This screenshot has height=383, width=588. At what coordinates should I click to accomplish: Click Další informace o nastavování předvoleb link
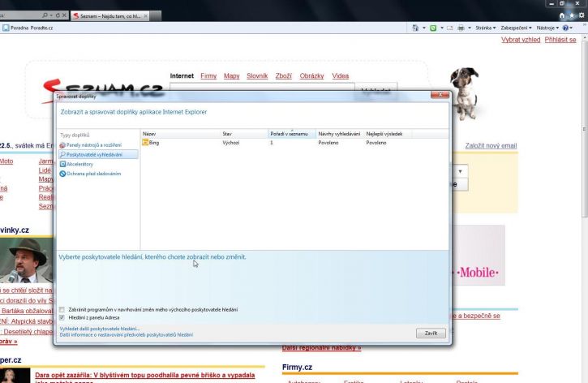(x=127, y=334)
